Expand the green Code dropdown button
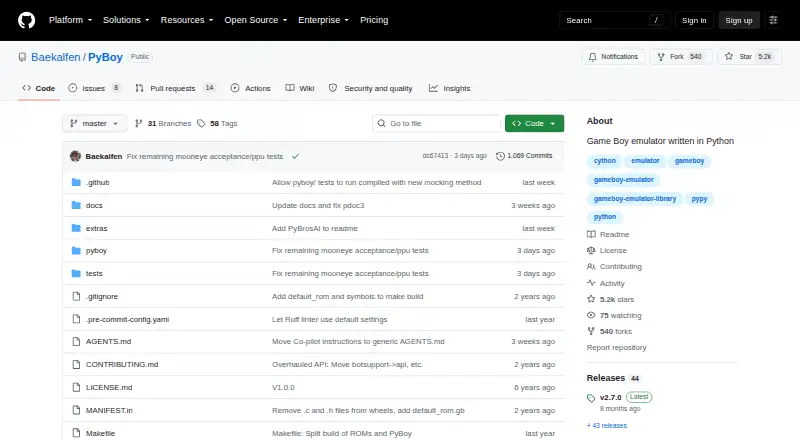 [534, 124]
